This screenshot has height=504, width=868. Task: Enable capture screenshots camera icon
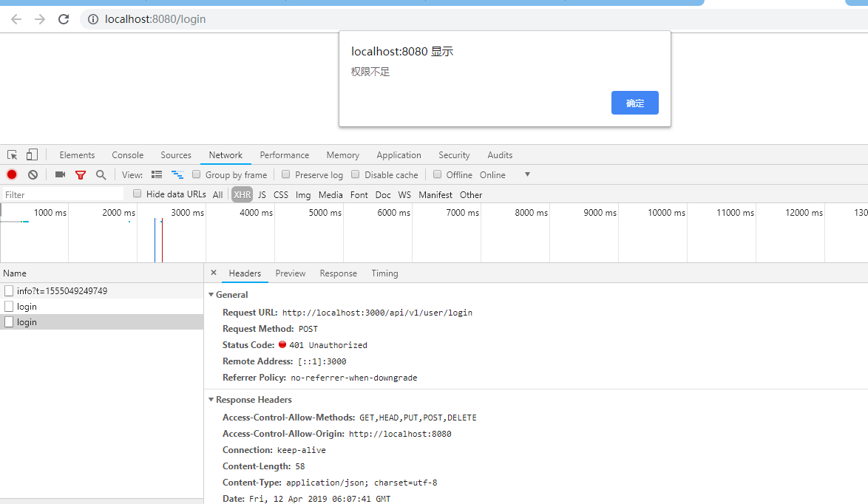pyautogui.click(x=61, y=175)
